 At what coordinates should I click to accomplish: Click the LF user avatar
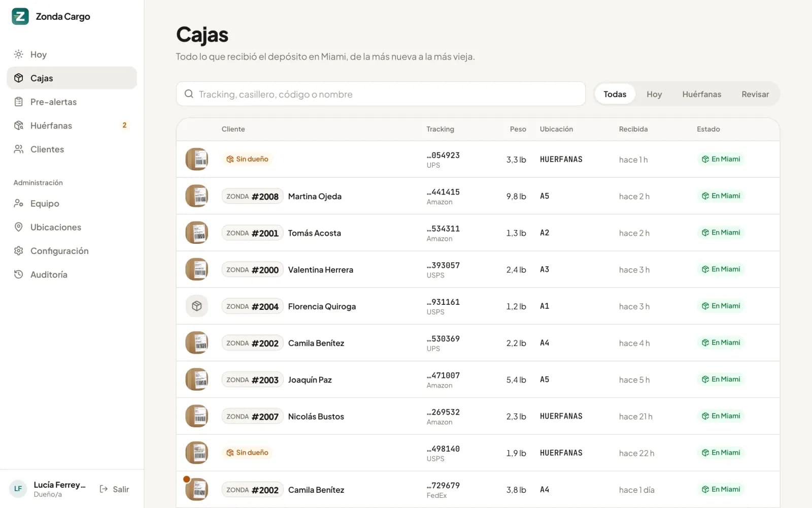pyautogui.click(x=18, y=489)
